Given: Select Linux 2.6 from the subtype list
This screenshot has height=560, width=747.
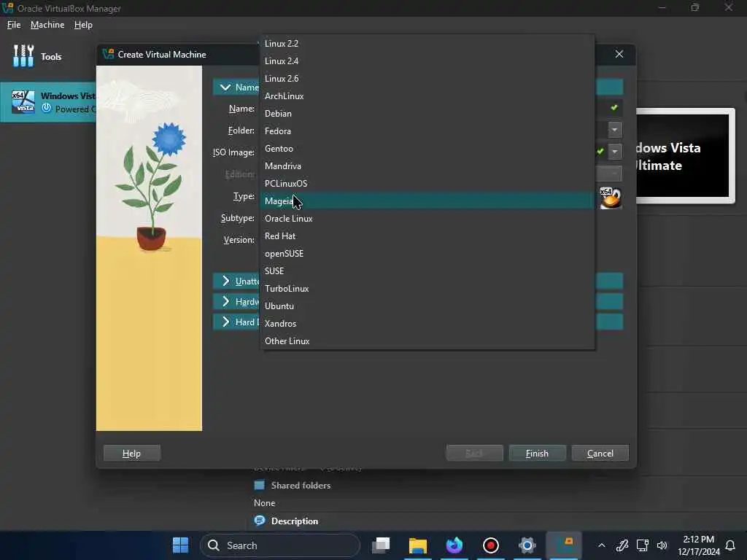Looking at the screenshot, I should pyautogui.click(x=427, y=79).
